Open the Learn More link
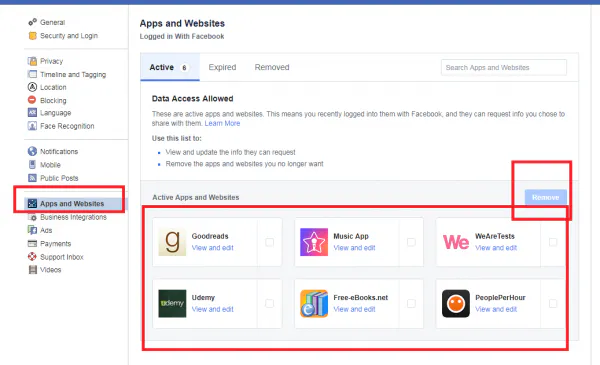 pos(222,123)
